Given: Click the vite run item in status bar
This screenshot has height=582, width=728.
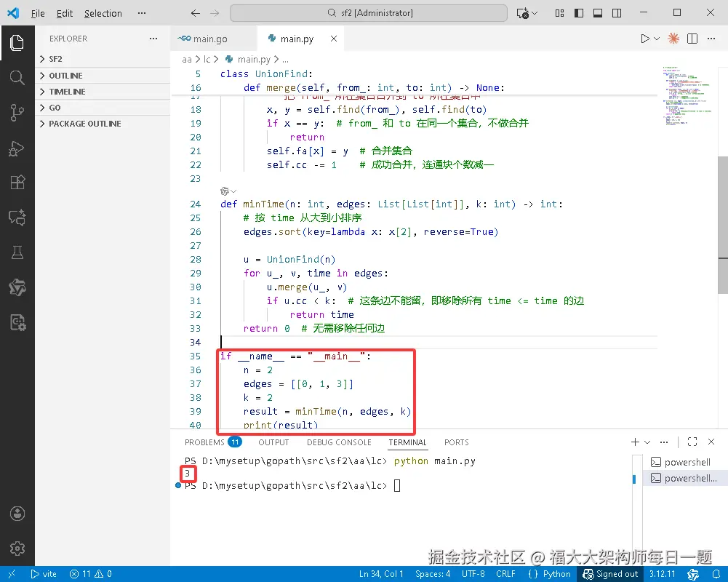Looking at the screenshot, I should click(44, 574).
